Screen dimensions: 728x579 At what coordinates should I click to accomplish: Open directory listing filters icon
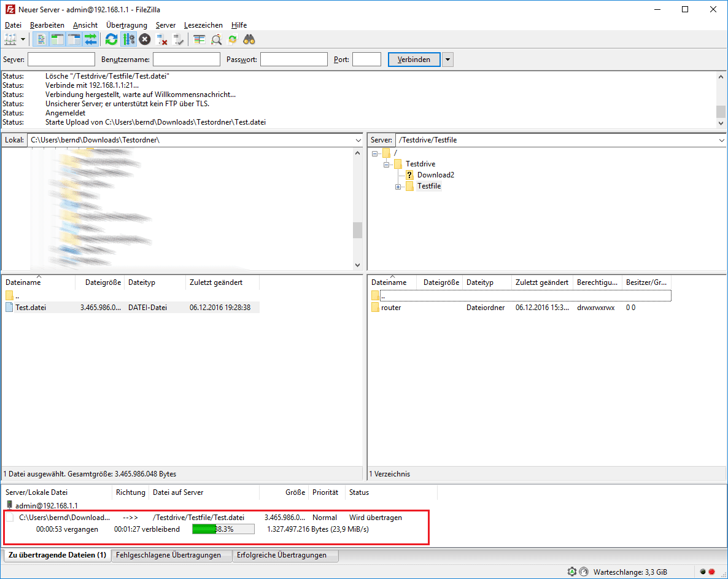(199, 39)
